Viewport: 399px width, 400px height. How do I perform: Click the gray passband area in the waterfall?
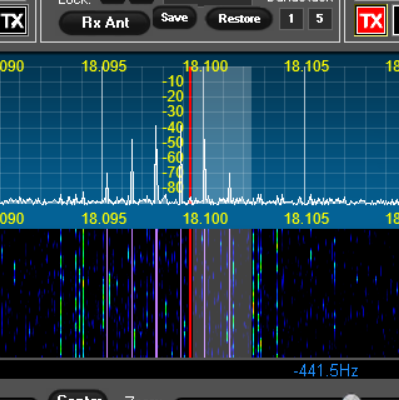[x=222, y=293]
